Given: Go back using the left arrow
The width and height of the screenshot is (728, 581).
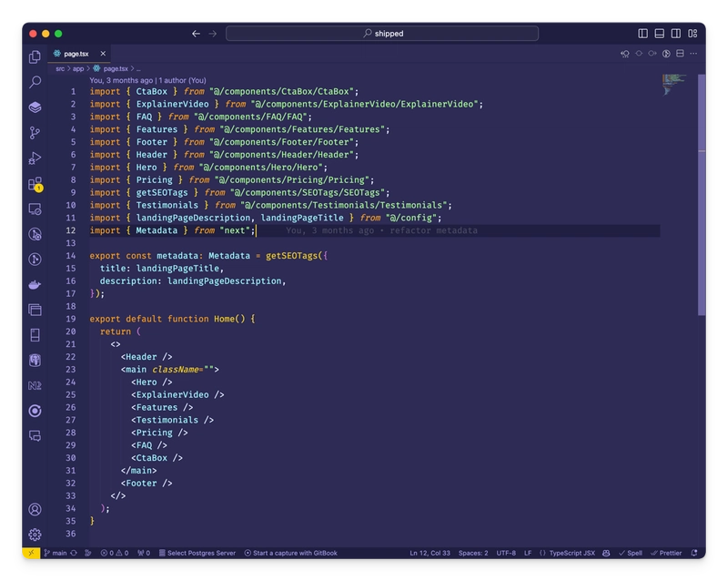Looking at the screenshot, I should (196, 34).
